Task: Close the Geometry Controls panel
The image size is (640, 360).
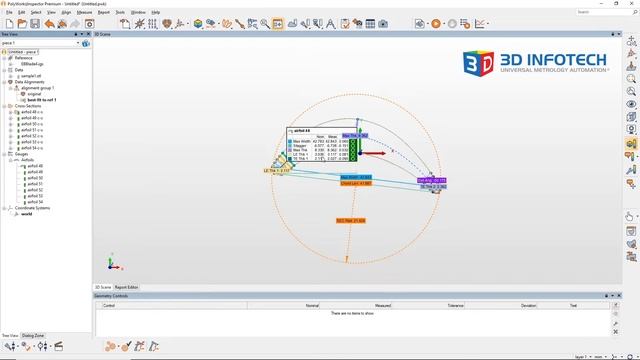Action: coord(619,296)
